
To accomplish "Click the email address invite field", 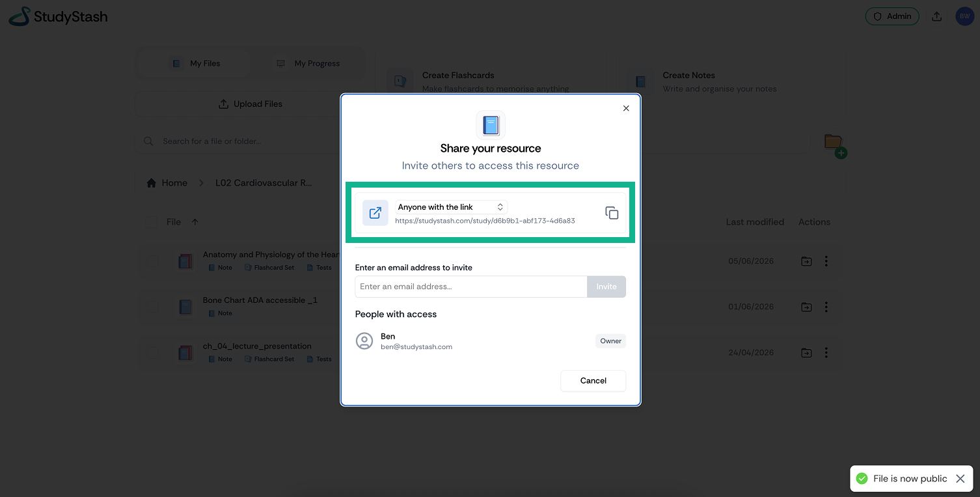I will click(x=471, y=287).
